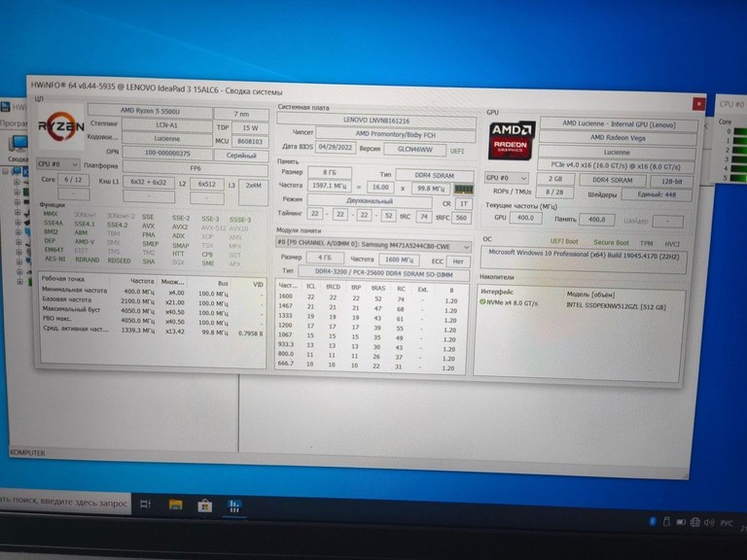This screenshot has width=747, height=560.
Task: Click the PCIe v4.0 x16 GPU bus field
Action: tap(616, 165)
